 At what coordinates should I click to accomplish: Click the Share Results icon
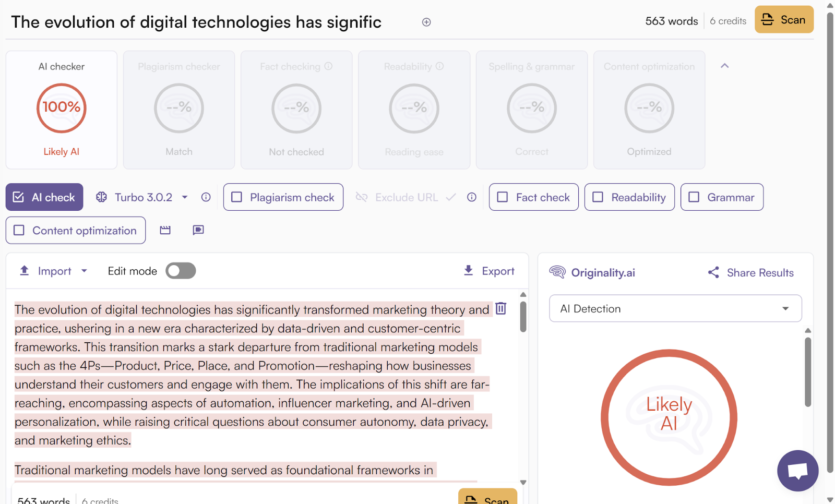713,272
